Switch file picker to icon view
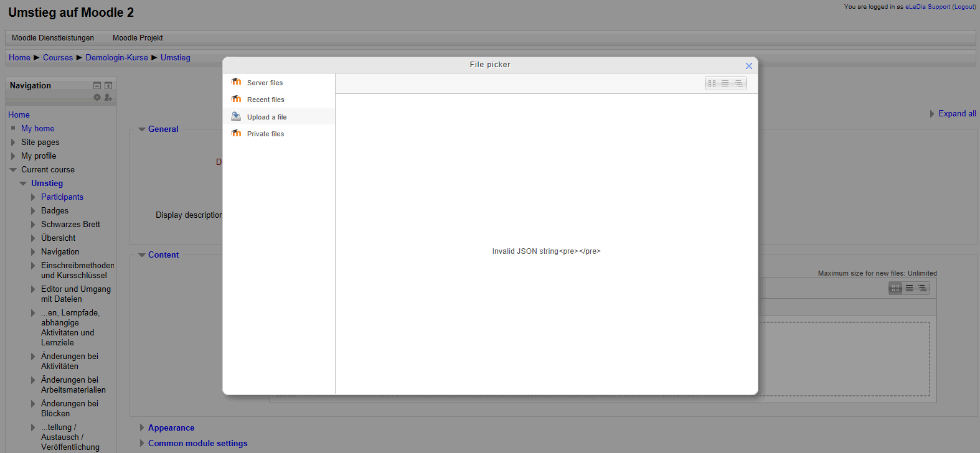 click(x=712, y=83)
